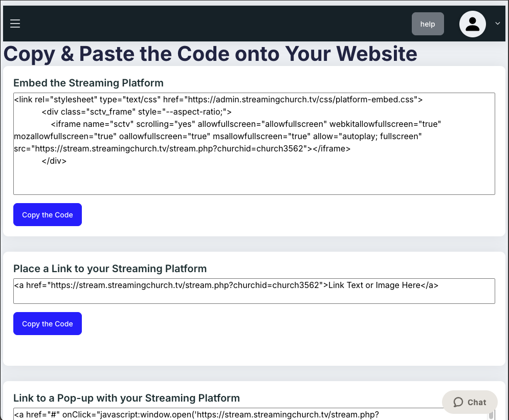Click 'Link to a Pop-up' section heading
Screen dimensions: 509x420
point(126,398)
